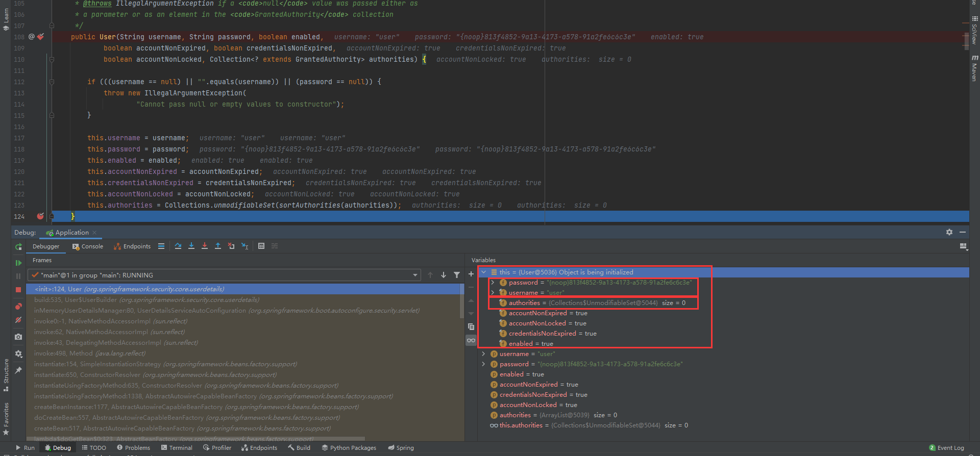
Task: Filter frames with the funnel icon
Action: (457, 275)
